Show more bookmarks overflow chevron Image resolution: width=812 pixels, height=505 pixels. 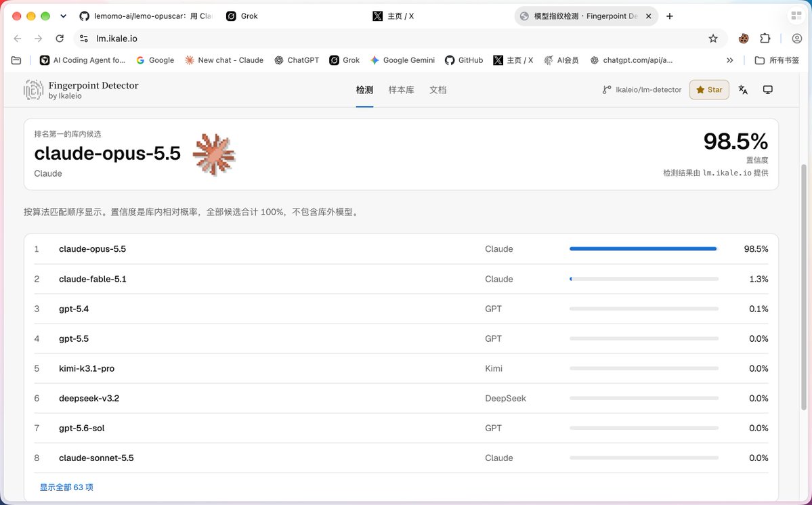click(729, 60)
